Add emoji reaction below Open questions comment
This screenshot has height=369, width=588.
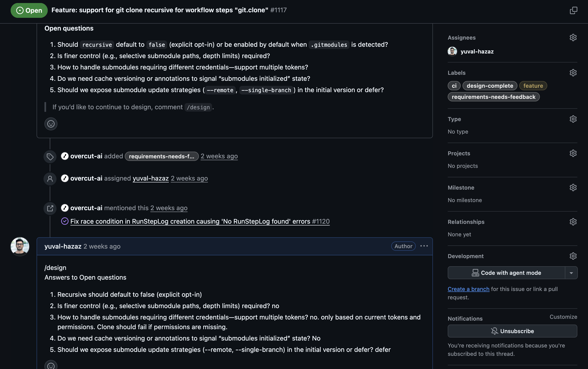click(51, 124)
